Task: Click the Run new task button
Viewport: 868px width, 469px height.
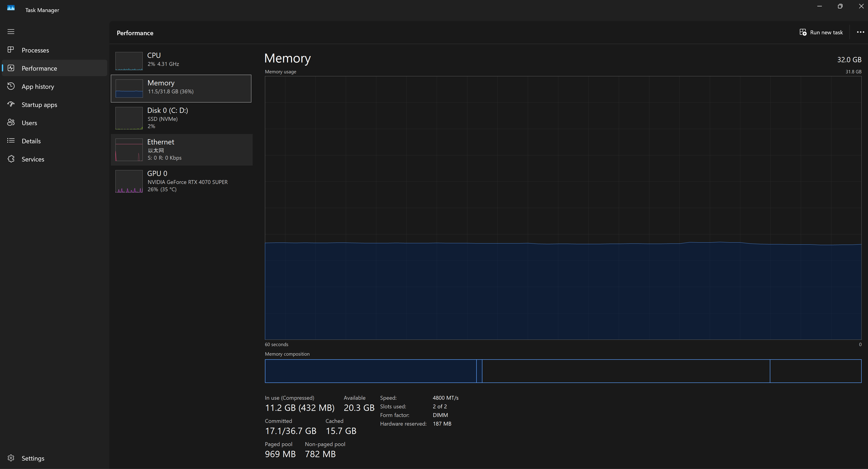Action: click(821, 32)
